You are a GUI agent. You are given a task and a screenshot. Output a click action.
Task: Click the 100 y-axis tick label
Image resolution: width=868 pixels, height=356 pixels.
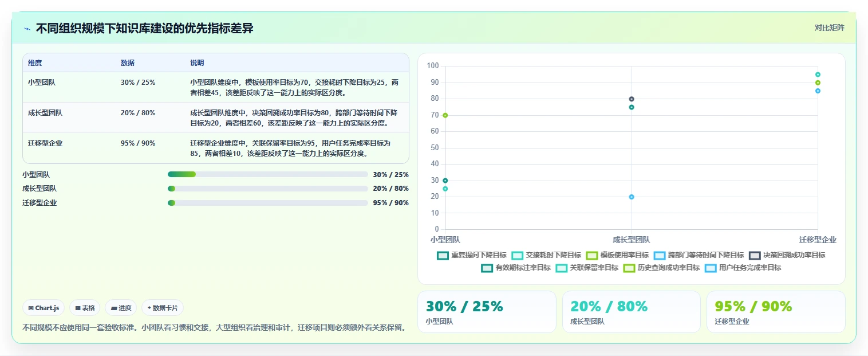pos(433,66)
